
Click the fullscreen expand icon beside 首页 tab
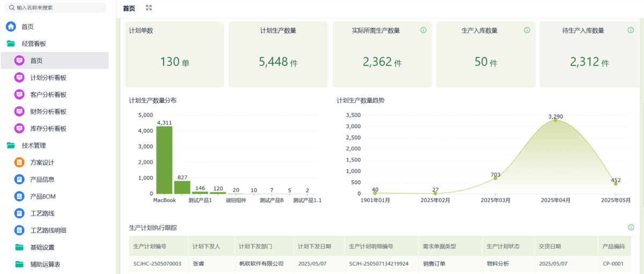[x=149, y=8]
